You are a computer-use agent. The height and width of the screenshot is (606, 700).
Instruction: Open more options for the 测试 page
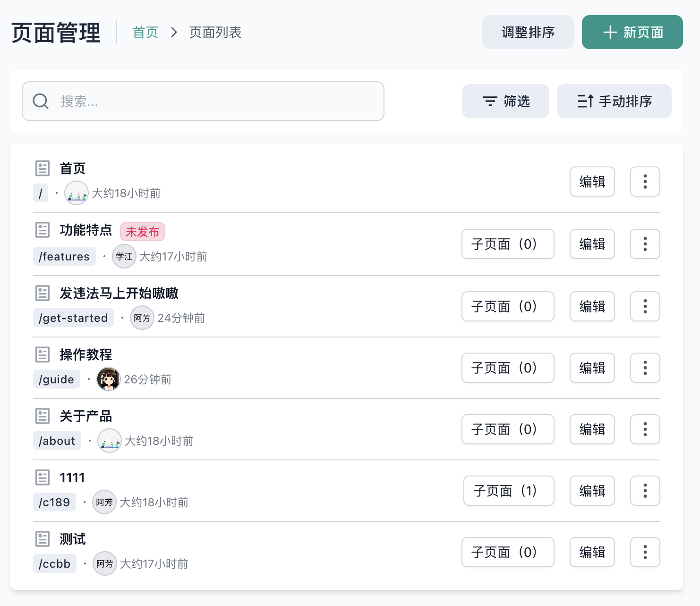tap(645, 552)
